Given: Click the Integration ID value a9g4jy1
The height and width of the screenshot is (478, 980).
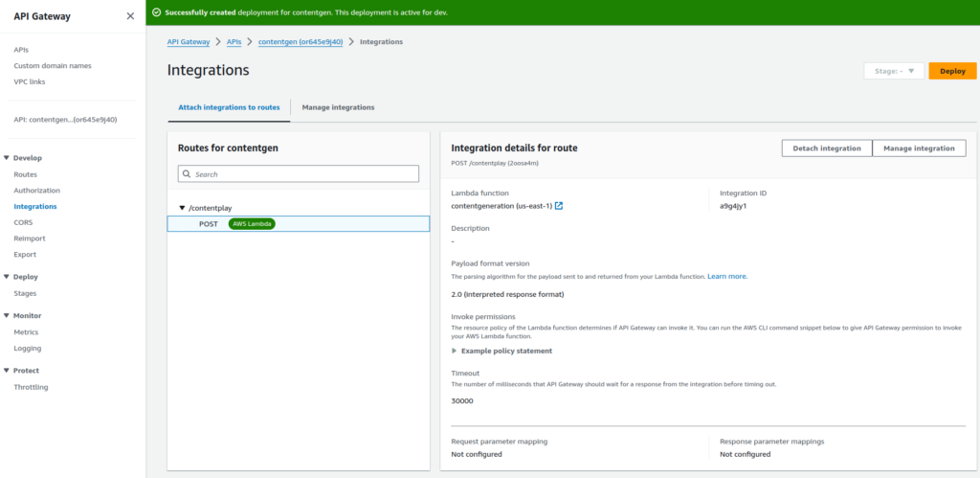Looking at the screenshot, I should point(733,206).
